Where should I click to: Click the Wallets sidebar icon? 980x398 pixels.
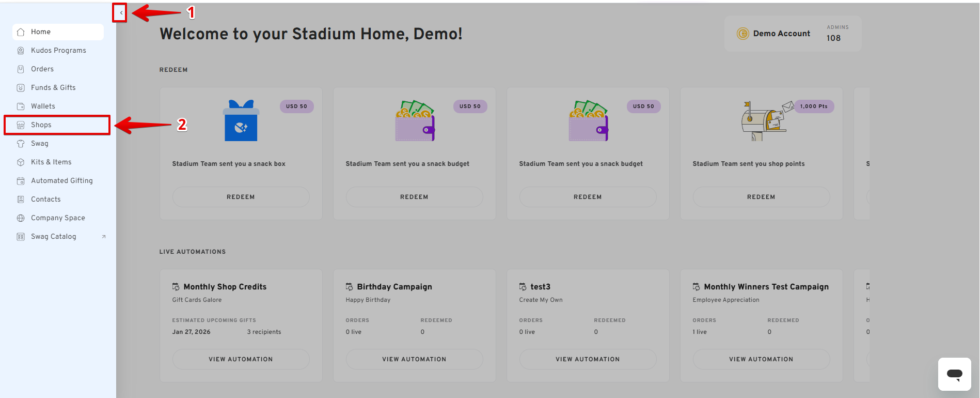click(x=21, y=106)
